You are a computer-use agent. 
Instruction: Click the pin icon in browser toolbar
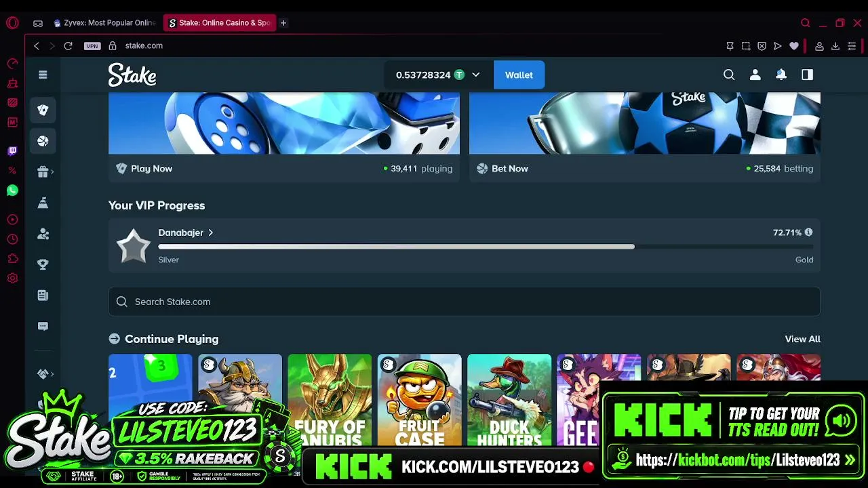click(730, 45)
